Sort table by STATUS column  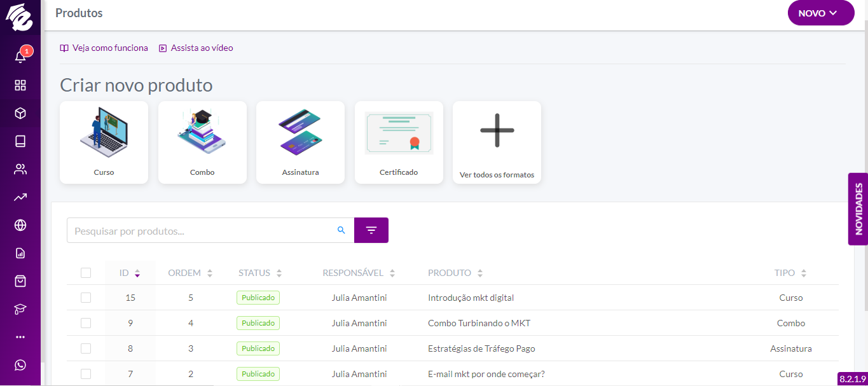[260, 273]
